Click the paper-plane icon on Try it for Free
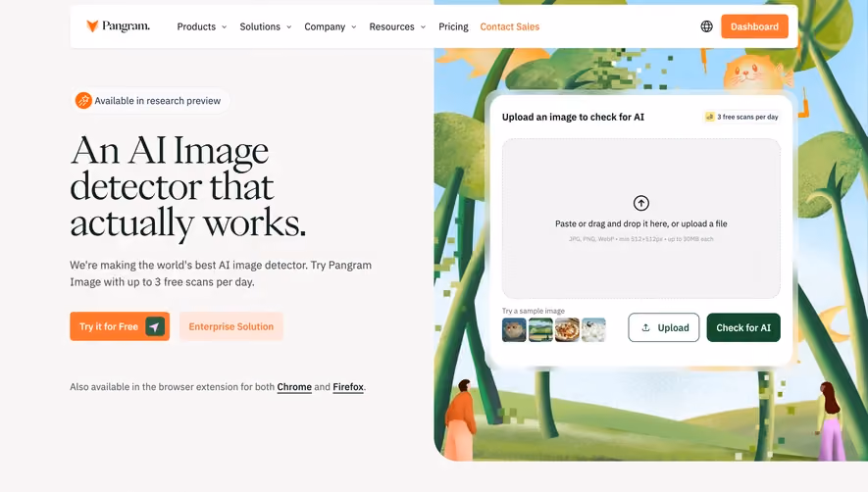The width and height of the screenshot is (868, 492). click(155, 326)
